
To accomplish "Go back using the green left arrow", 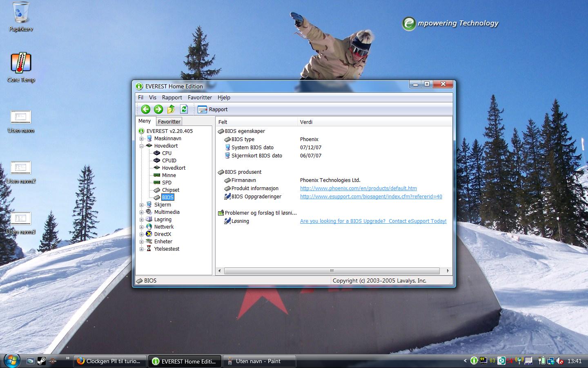I will (145, 109).
